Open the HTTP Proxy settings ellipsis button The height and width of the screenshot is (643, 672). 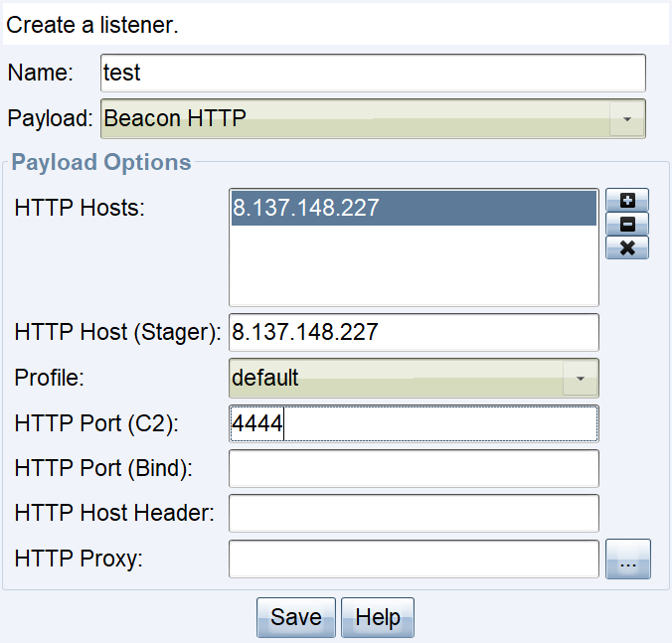627,560
